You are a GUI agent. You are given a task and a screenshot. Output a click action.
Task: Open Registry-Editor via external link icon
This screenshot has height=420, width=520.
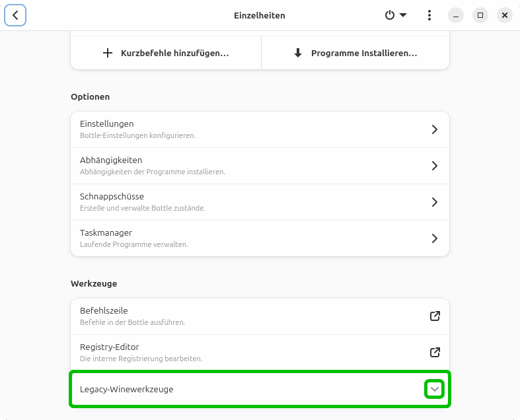(x=435, y=353)
